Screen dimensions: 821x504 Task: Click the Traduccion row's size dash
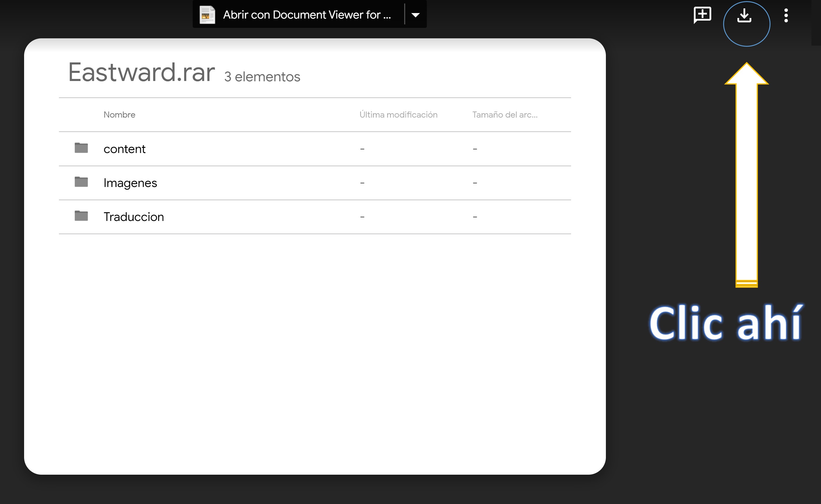475,217
